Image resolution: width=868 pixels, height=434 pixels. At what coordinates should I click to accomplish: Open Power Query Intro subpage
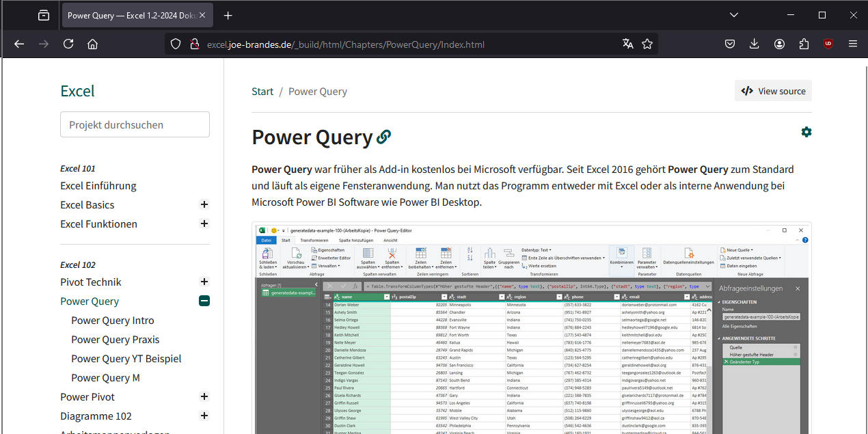(113, 321)
